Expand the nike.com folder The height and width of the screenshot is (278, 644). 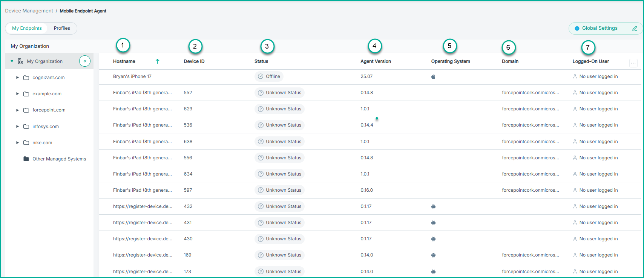(17, 143)
